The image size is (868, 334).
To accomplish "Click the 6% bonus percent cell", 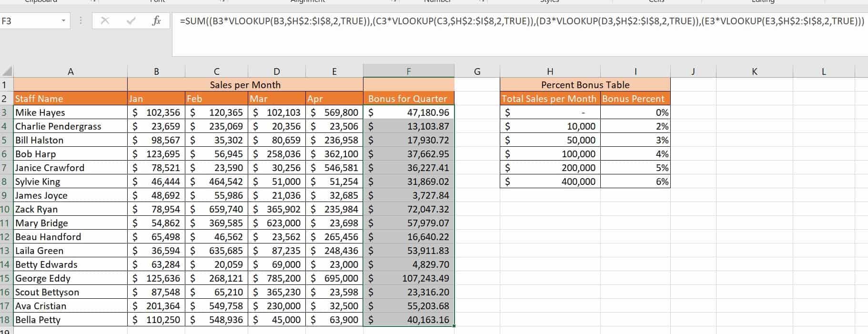I will tap(635, 182).
